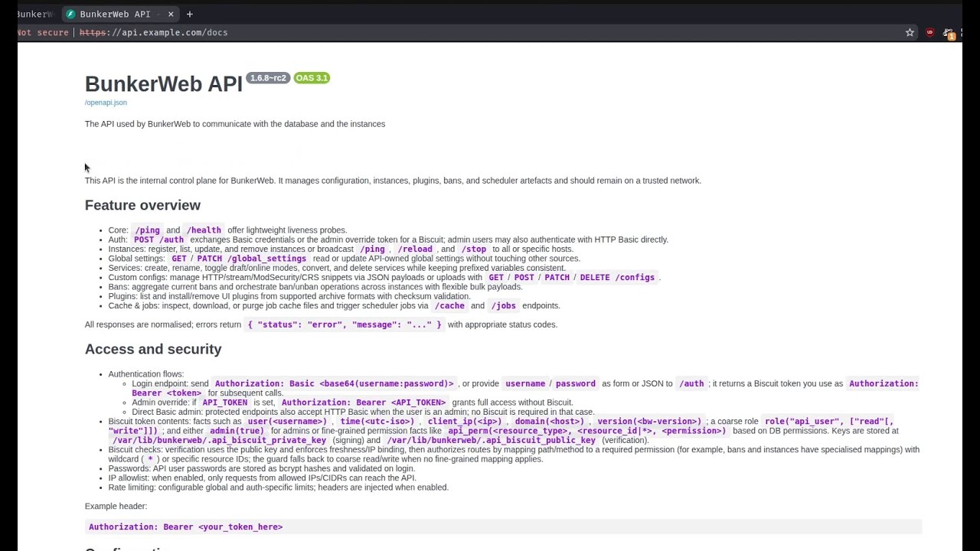Focus the api.example.com/docs address field
Image resolution: width=980 pixels, height=551 pixels.
tap(153, 32)
